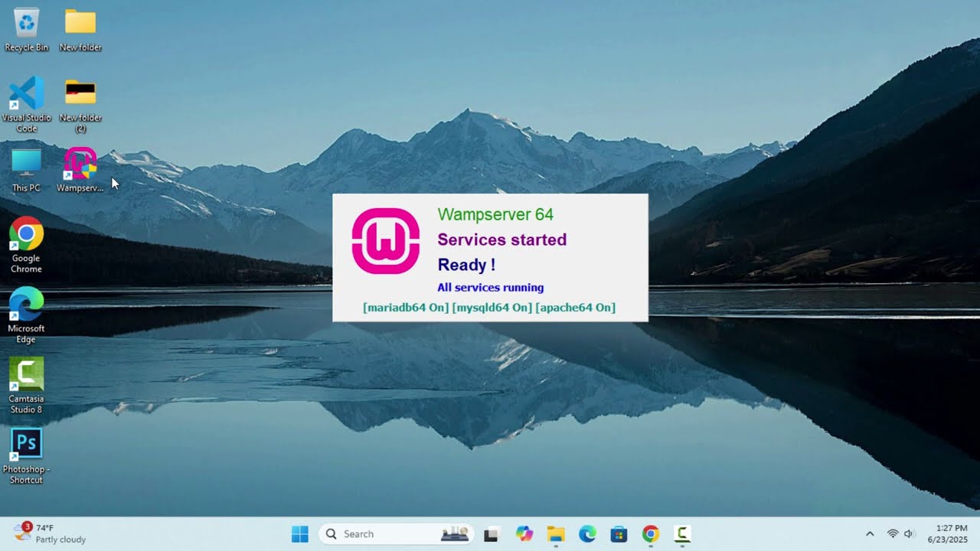Click the Wampserver logo in the splash
The image size is (980, 551).
(x=386, y=241)
